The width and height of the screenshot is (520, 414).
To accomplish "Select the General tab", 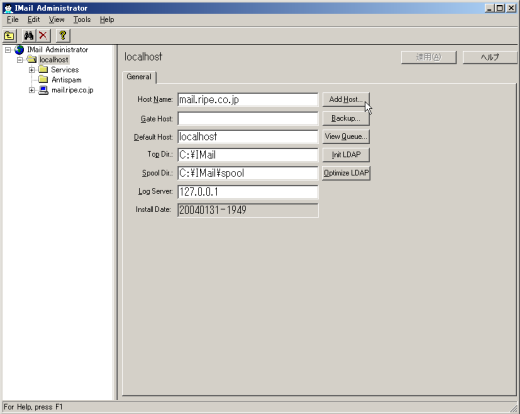I will click(x=139, y=77).
